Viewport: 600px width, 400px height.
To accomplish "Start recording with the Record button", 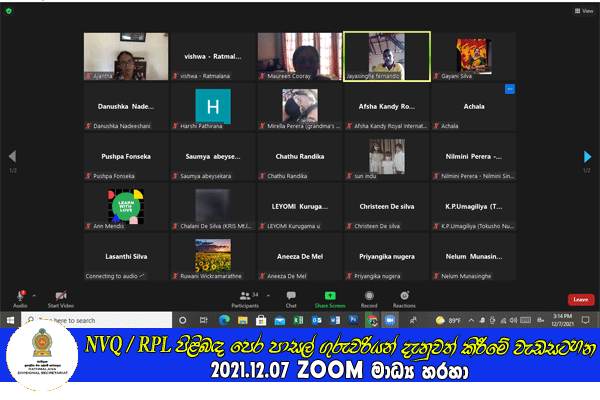I will click(369, 299).
